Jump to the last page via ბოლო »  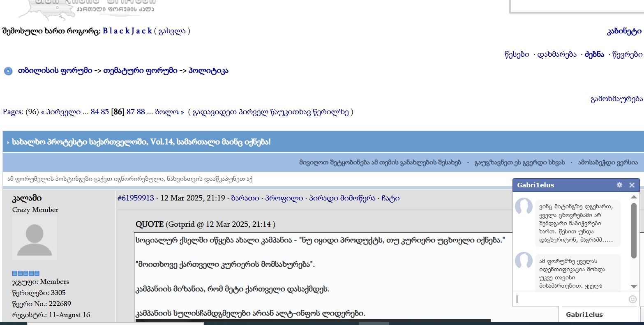coord(169,112)
